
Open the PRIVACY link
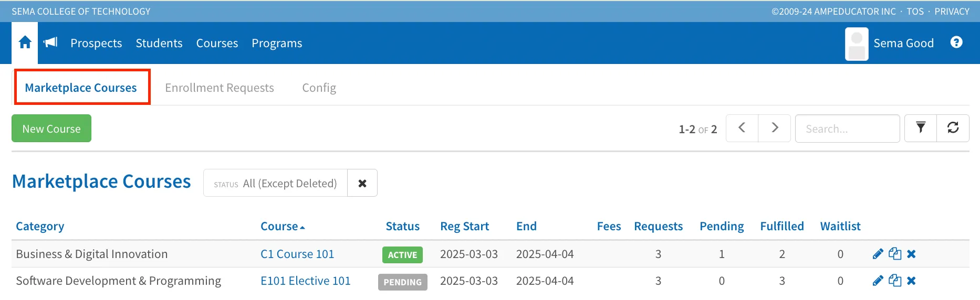(x=952, y=11)
